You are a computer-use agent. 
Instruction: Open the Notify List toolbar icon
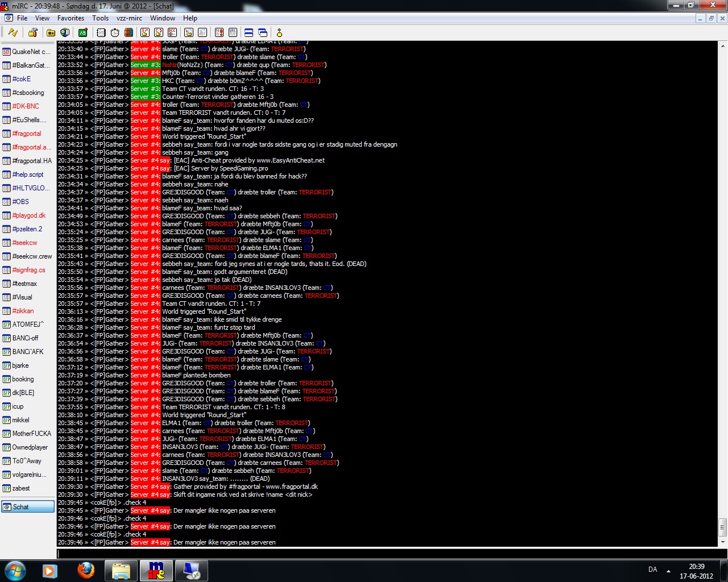[220, 32]
